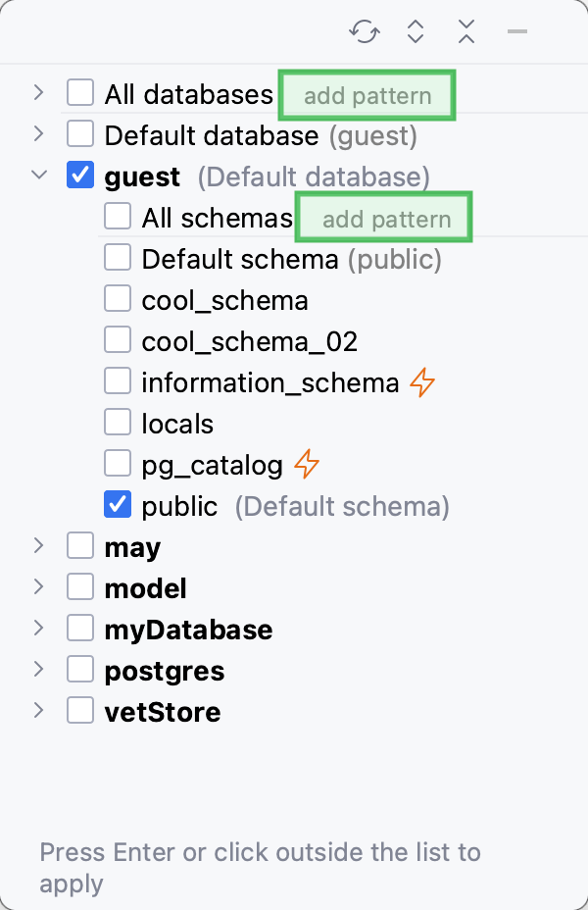Enable the locals schema checkbox
Image resolution: width=588 pixels, height=910 pixels.
(x=118, y=422)
